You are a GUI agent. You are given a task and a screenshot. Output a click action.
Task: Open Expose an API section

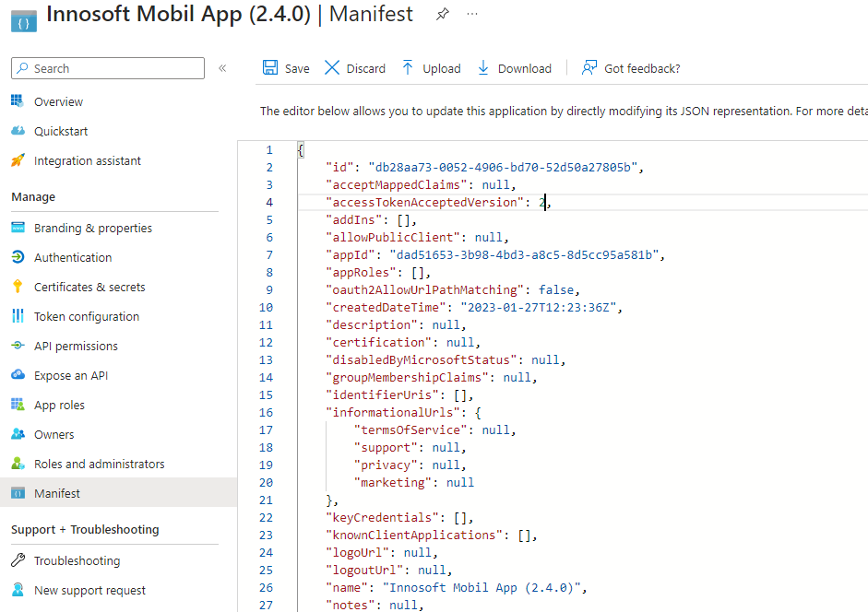coord(71,375)
